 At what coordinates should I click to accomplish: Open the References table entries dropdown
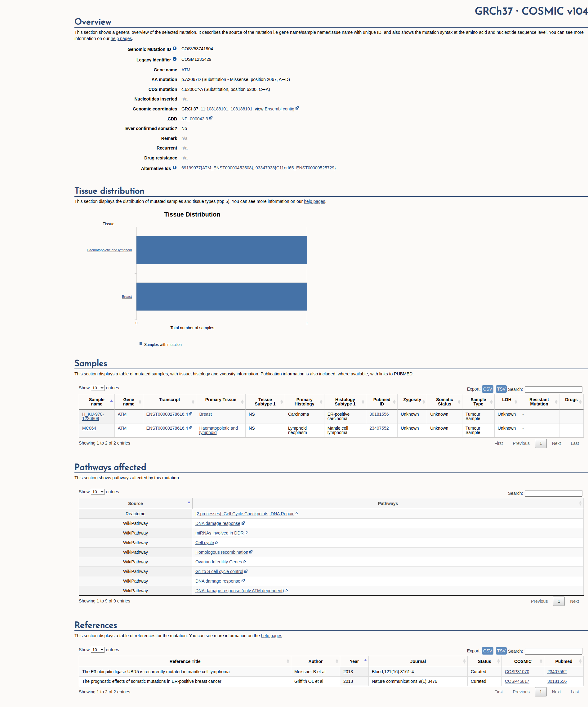pos(98,650)
